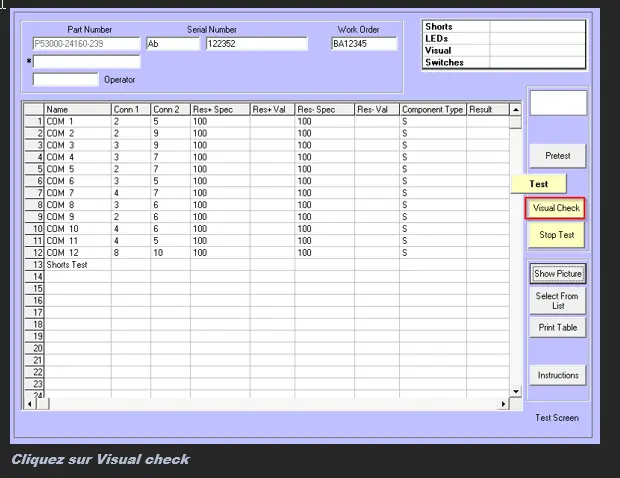Click the Work Order field BA12345
Image resolution: width=620 pixels, height=478 pixels.
point(364,43)
